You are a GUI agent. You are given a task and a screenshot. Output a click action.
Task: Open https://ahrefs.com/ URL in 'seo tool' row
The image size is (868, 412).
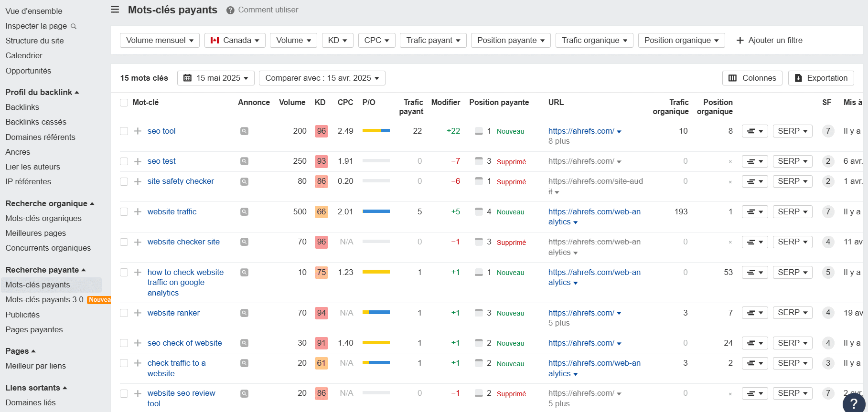click(x=581, y=131)
